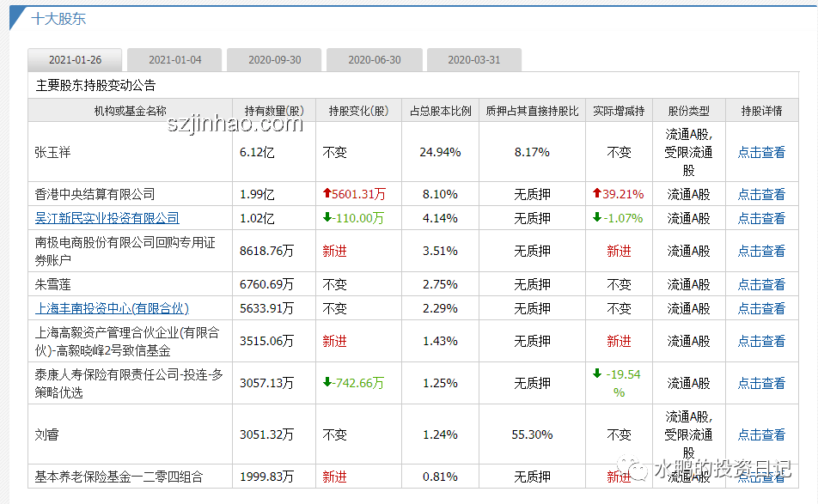Click the 十大股东 section title
Image resolution: width=818 pixels, height=504 pixels.
click(x=58, y=19)
